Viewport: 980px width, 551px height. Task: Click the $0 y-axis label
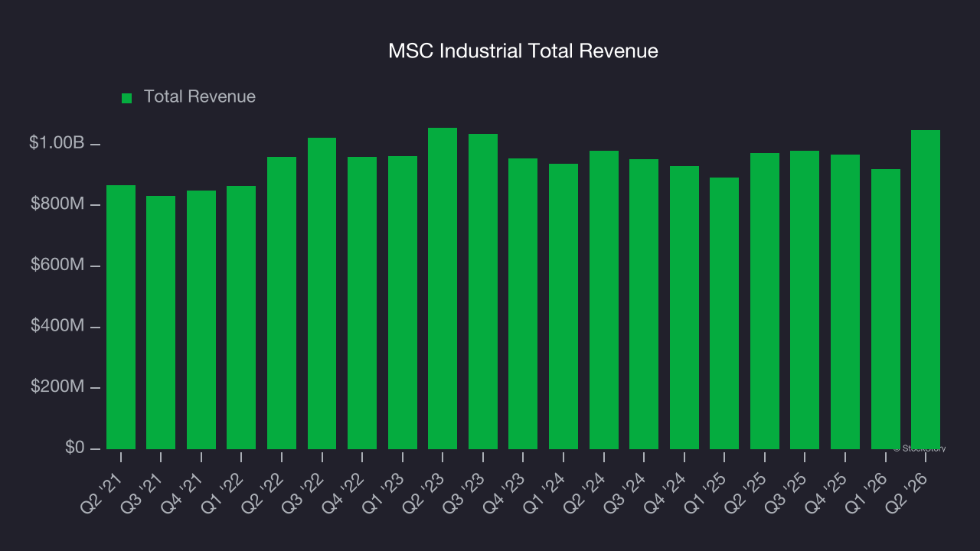click(73, 448)
